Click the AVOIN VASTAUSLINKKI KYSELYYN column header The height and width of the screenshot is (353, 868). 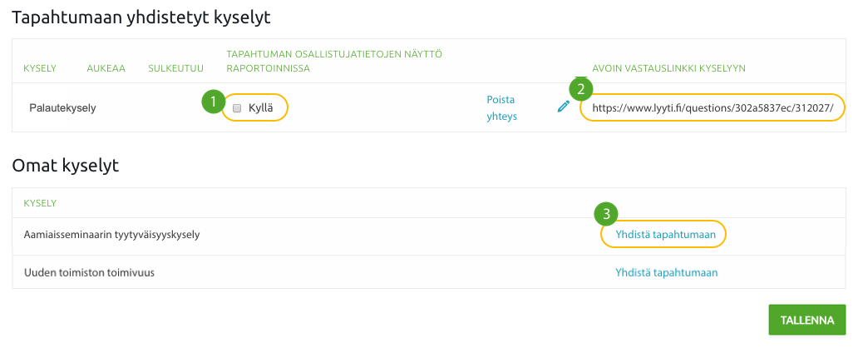668,69
